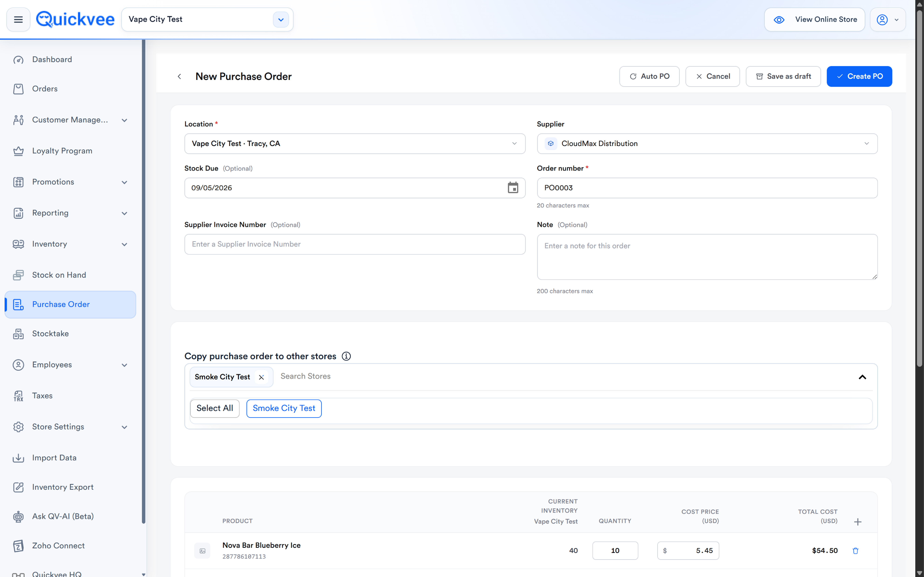Click the Reporting chart icon
The image size is (924, 577).
[18, 213]
